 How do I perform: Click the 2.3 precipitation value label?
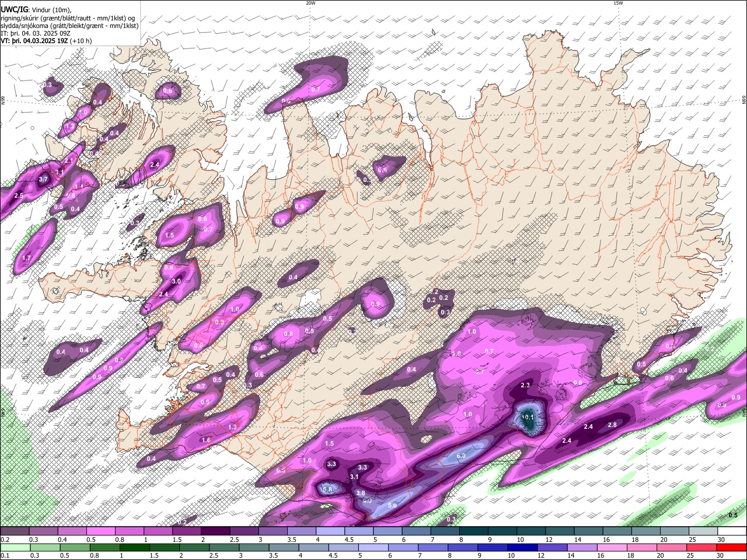pos(525,385)
